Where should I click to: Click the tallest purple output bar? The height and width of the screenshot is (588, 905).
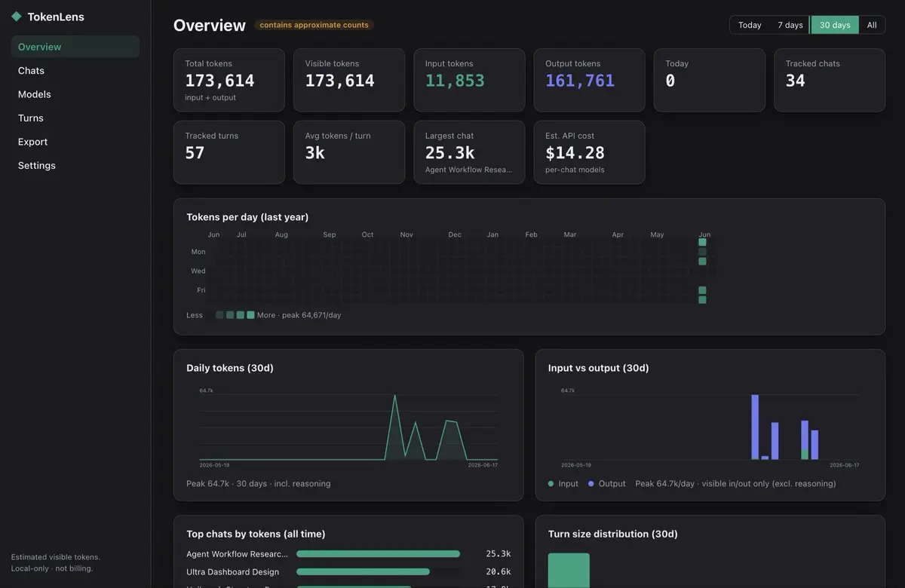pyautogui.click(x=755, y=427)
